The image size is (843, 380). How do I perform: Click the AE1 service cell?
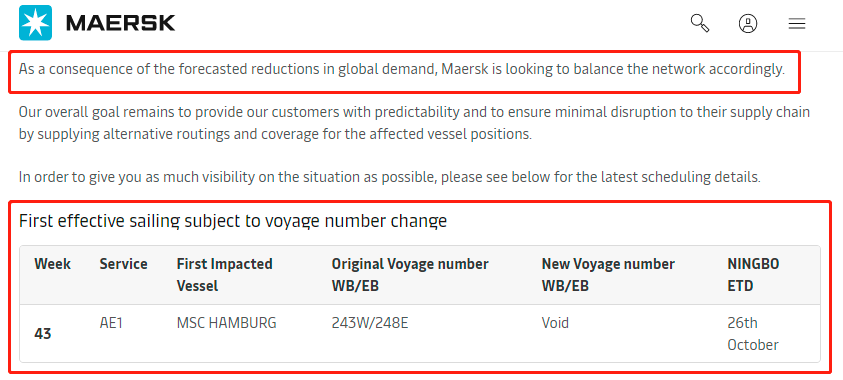tap(111, 323)
